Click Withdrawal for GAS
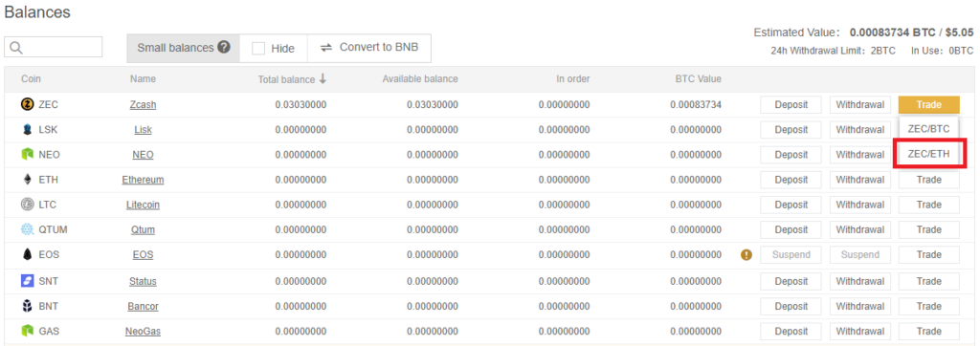The image size is (980, 346). click(860, 331)
